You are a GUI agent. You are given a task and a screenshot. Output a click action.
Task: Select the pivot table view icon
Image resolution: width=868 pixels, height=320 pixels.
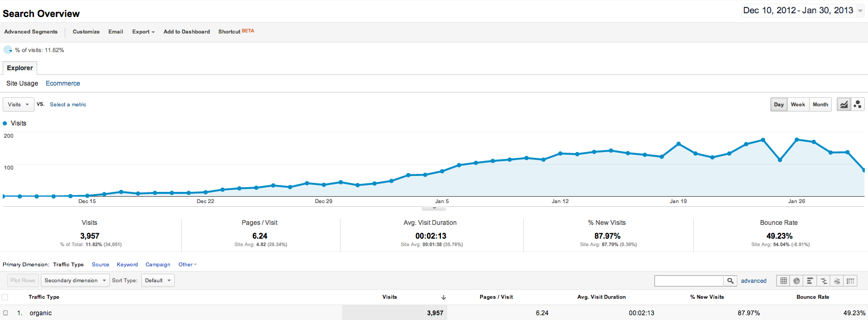click(x=850, y=281)
